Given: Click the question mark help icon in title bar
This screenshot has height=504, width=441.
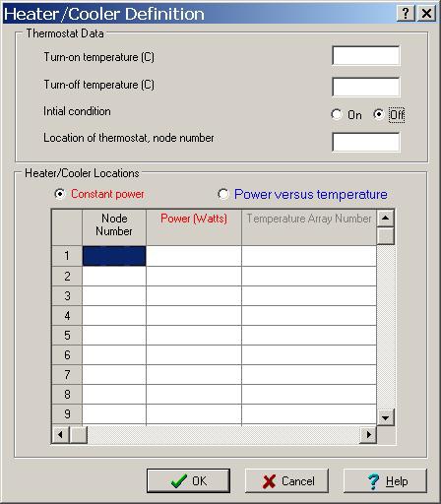Looking at the screenshot, I should click(406, 14).
